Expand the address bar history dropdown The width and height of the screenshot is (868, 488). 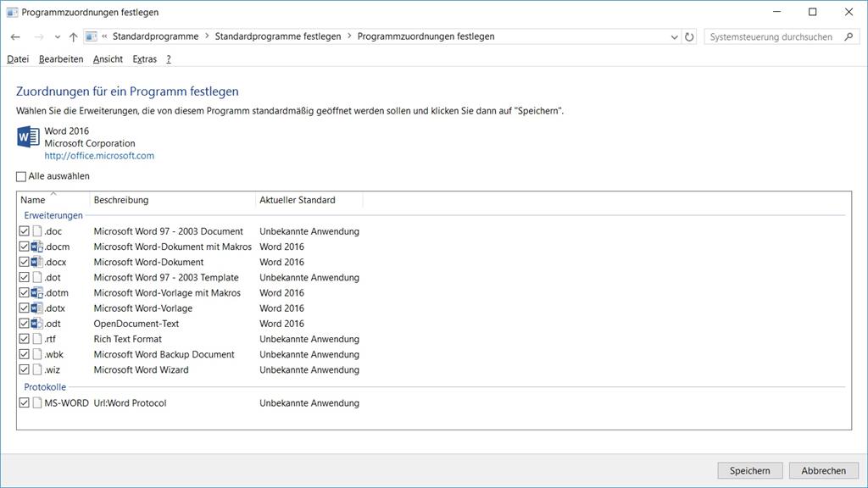point(674,37)
